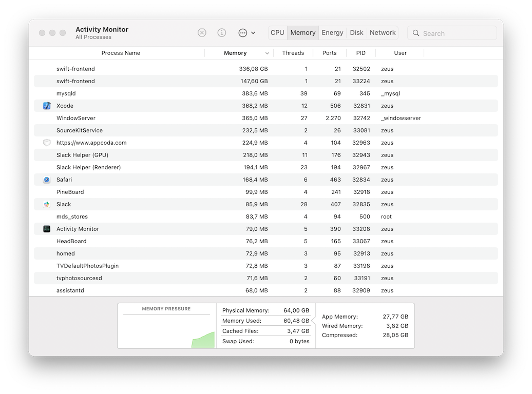
Task: Open the process info (i) icon
Action: [x=221, y=32]
